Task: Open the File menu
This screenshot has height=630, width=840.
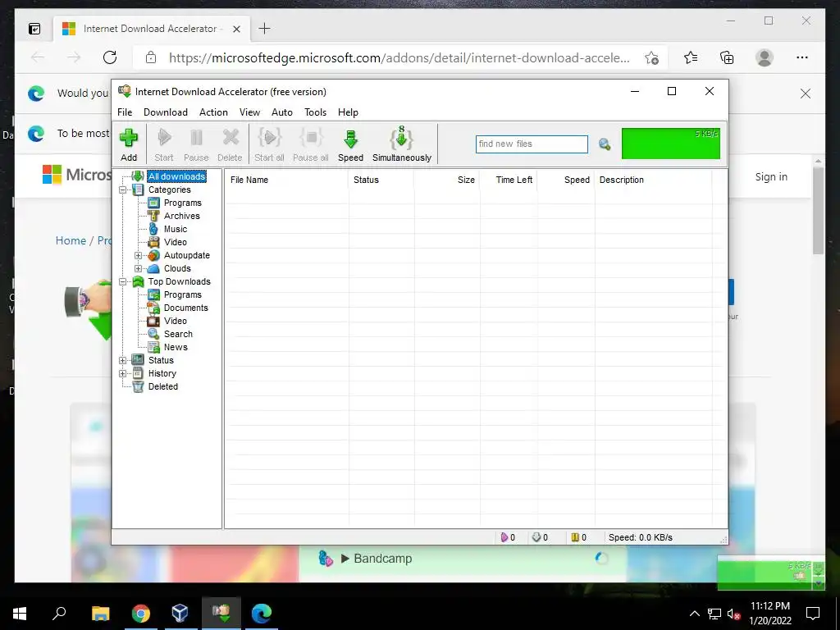Action: [125, 112]
